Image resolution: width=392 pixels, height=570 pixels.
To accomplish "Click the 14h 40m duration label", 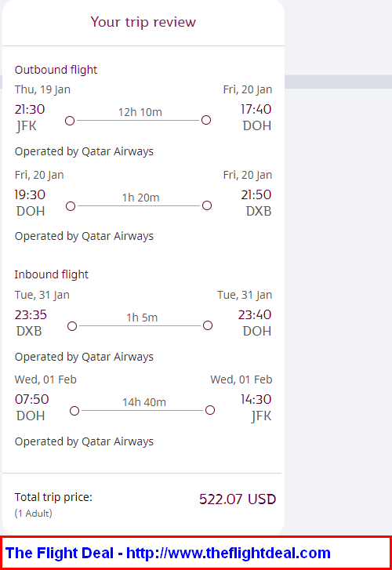I will (144, 402).
